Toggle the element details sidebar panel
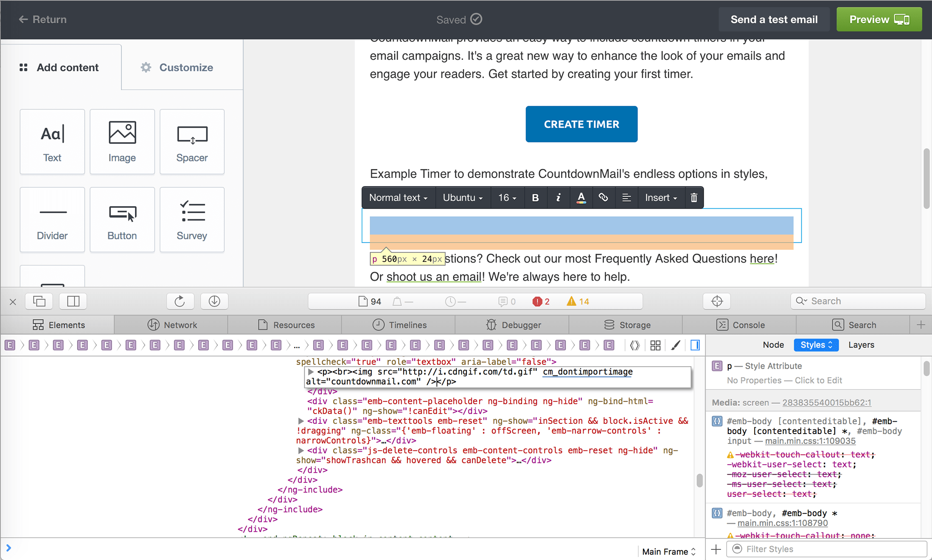 click(x=695, y=345)
